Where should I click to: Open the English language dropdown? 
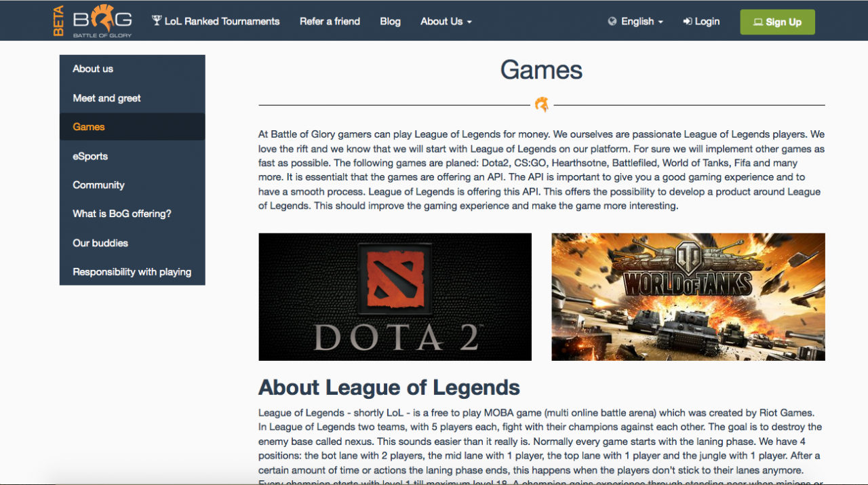(636, 22)
